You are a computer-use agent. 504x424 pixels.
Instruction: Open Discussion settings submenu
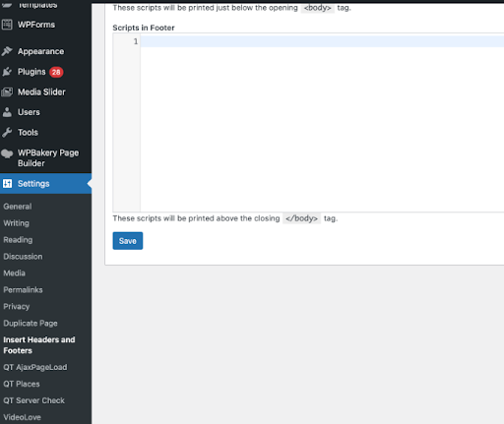23,257
